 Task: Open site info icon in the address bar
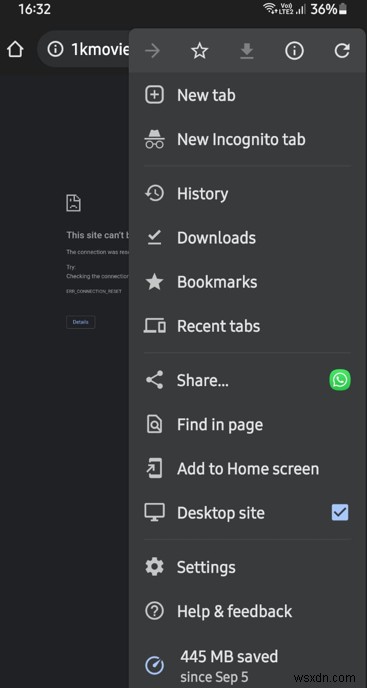point(55,49)
